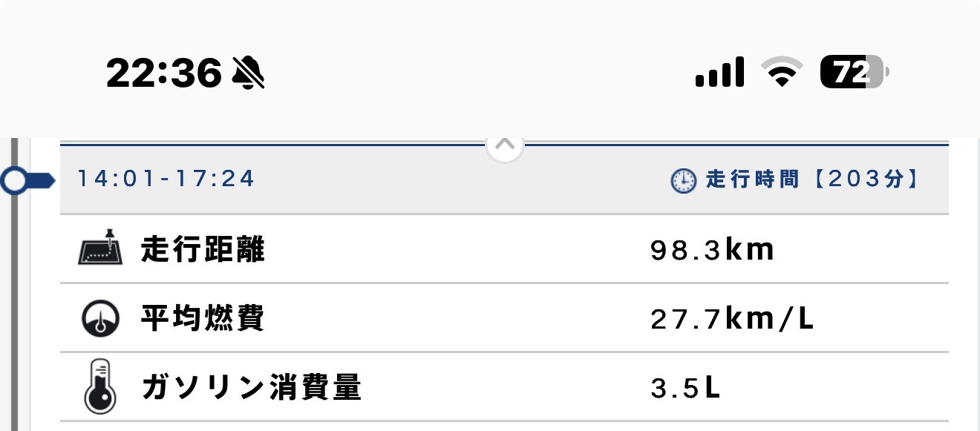Viewport: 980px width, 431px height.
Task: Tap the battery level indicator
Action: click(x=854, y=72)
